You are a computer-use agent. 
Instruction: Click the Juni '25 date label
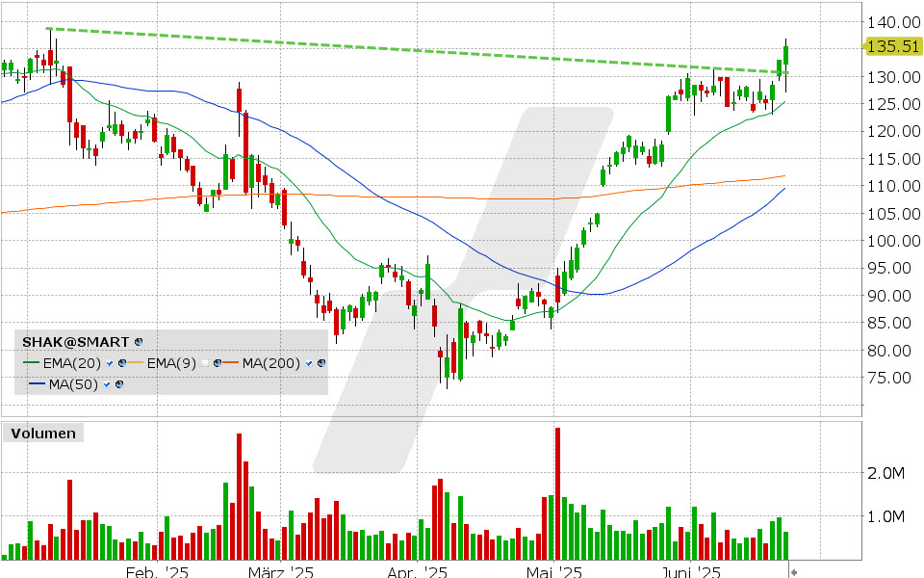[x=691, y=571]
